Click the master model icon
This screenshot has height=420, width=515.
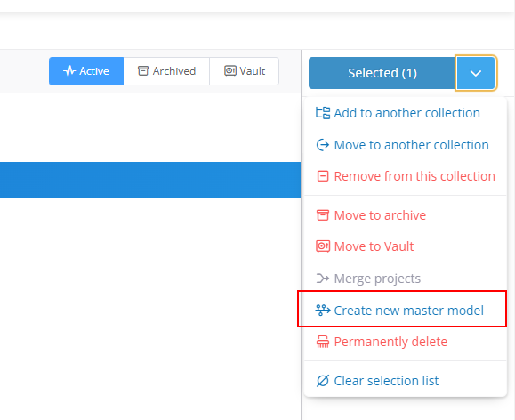323,311
